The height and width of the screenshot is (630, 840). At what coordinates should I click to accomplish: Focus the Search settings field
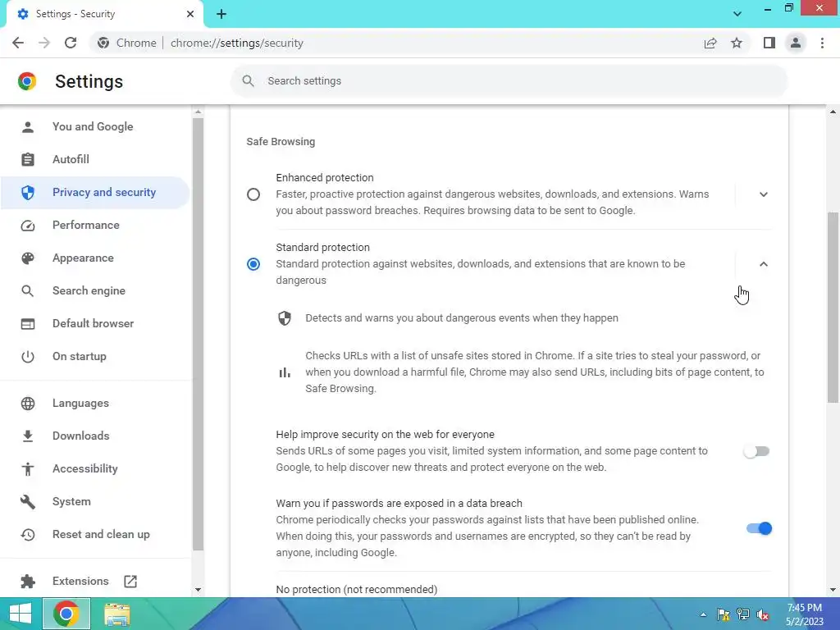click(x=509, y=81)
